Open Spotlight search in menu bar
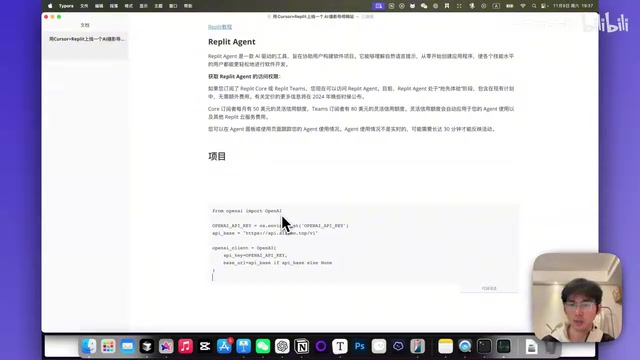This screenshot has width=640, height=360. [x=534, y=6]
